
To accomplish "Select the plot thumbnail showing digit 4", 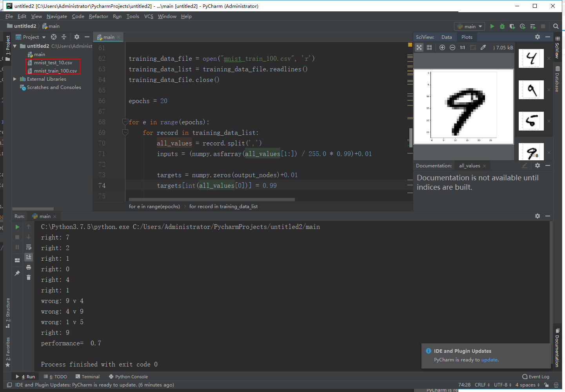I will pyautogui.click(x=531, y=58).
